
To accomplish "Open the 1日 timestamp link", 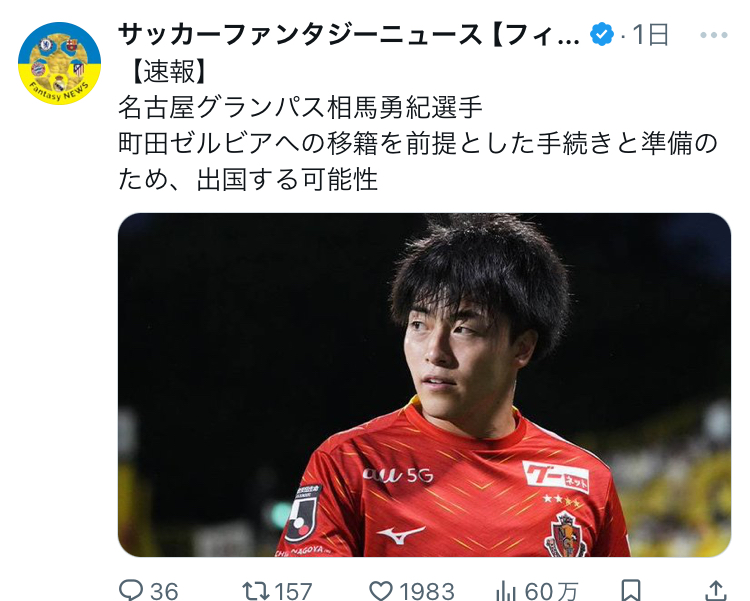I will point(650,35).
